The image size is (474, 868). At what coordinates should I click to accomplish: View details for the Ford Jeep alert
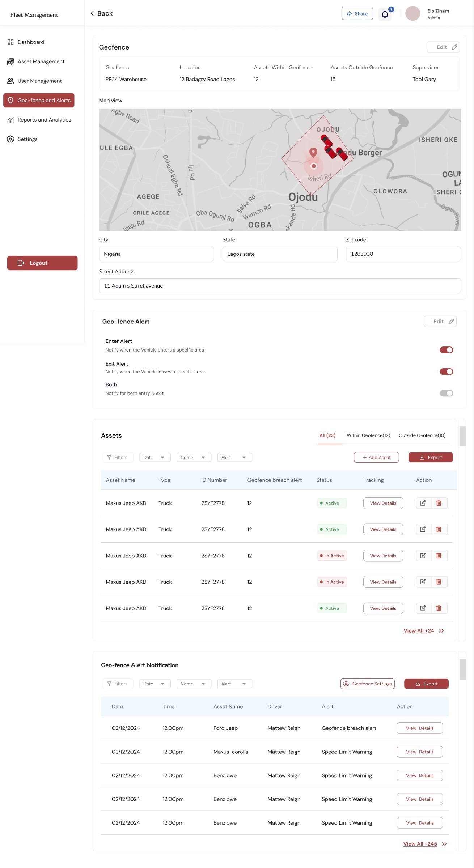click(x=420, y=728)
